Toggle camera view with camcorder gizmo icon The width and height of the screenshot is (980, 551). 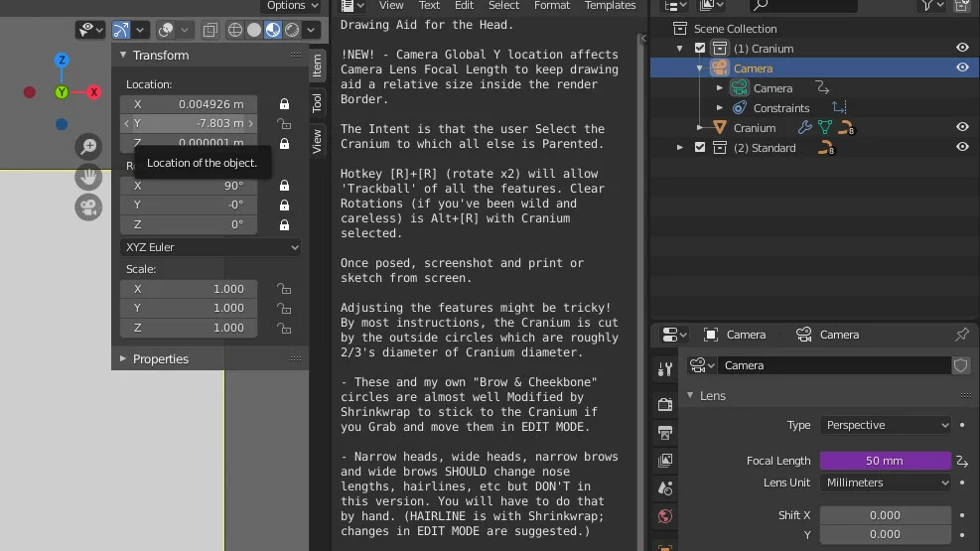[88, 207]
